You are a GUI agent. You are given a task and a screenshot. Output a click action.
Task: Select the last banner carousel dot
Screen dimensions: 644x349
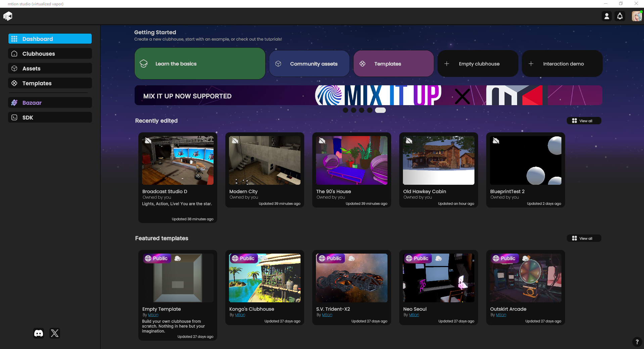[x=380, y=110]
